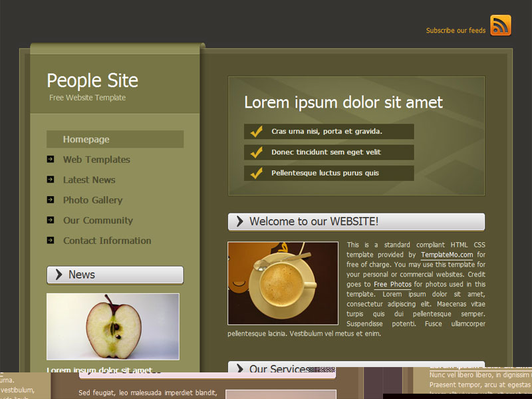Click arrow icon beside Latest News

click(51, 180)
